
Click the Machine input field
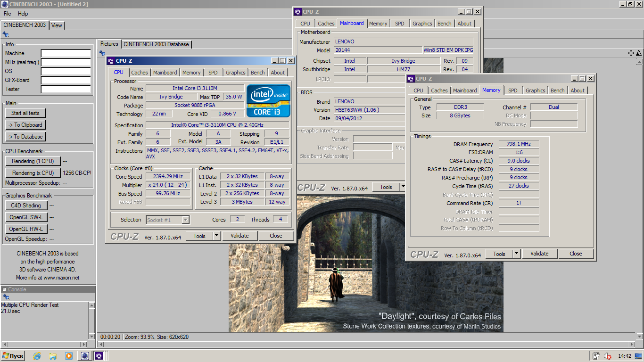tap(66, 53)
